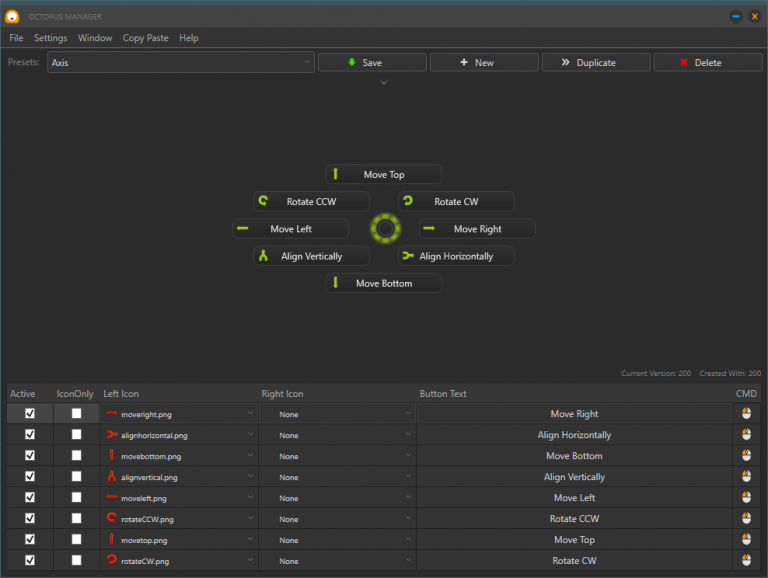Enable IconOnly for the Align Horizontally row
The height and width of the screenshot is (578, 768).
point(76,434)
